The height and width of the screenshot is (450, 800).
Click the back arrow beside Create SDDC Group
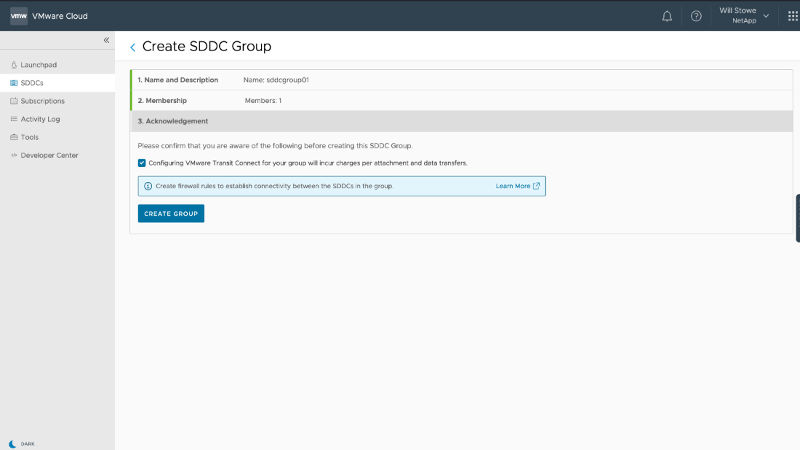(133, 47)
